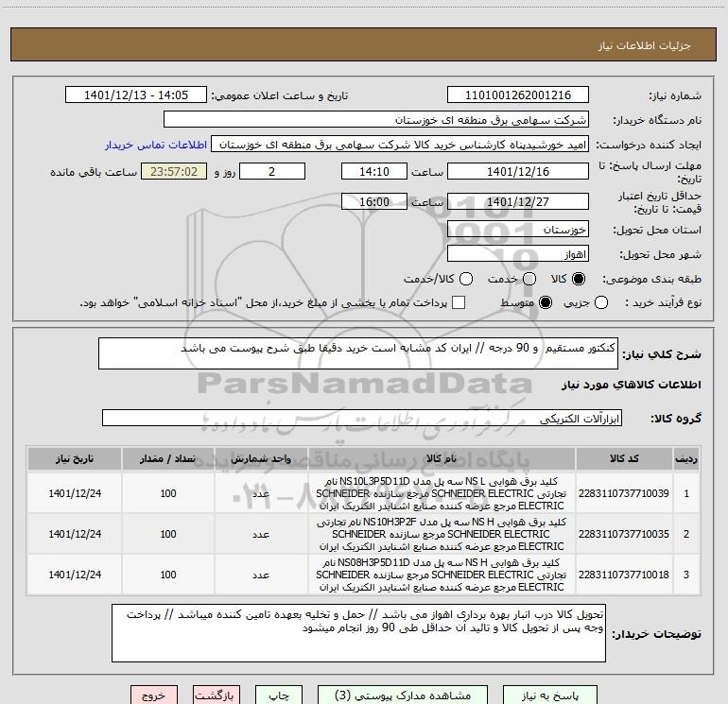
Task: Click the شهر محل تحویل اهواز field
Action: point(517,254)
